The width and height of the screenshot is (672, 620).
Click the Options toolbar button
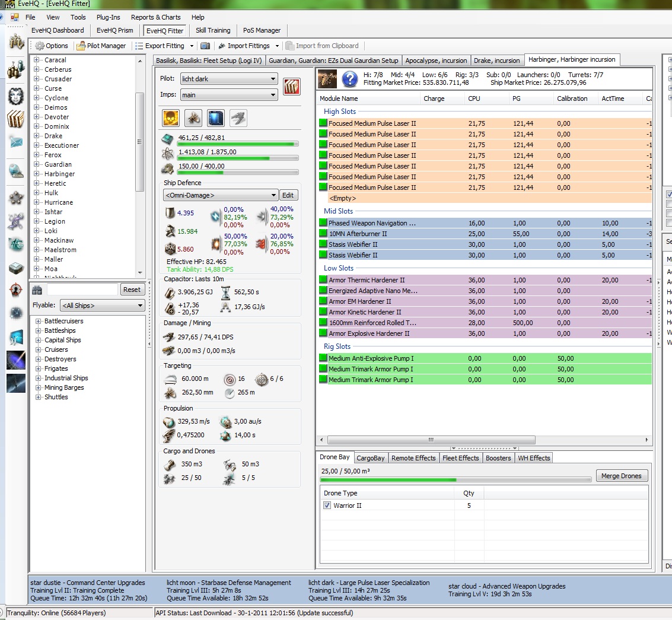52,46
